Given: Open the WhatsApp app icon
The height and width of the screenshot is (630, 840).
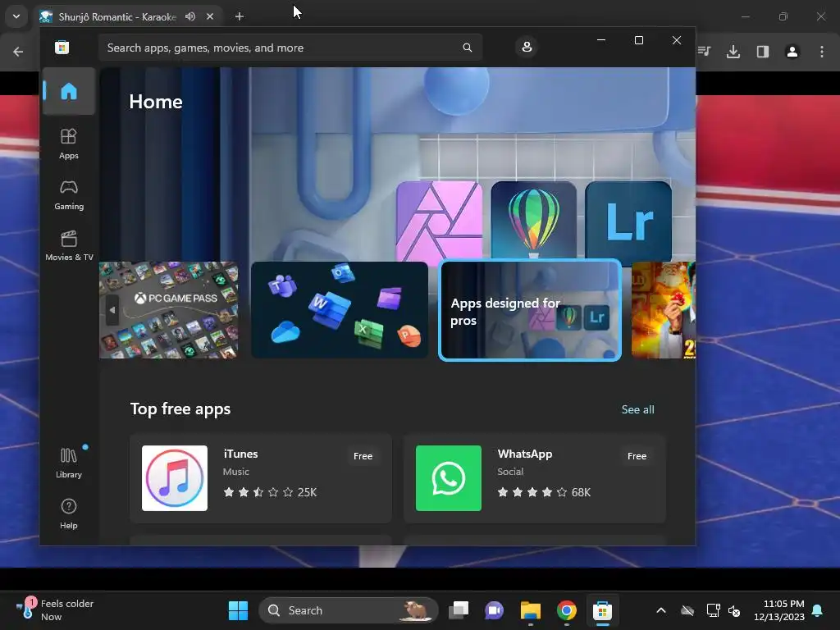Looking at the screenshot, I should pyautogui.click(x=449, y=478).
